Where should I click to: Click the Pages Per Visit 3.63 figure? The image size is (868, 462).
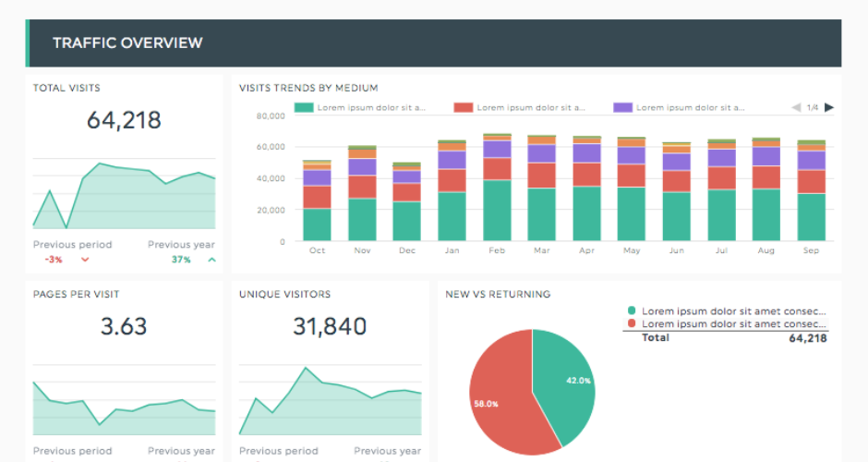[x=124, y=326]
